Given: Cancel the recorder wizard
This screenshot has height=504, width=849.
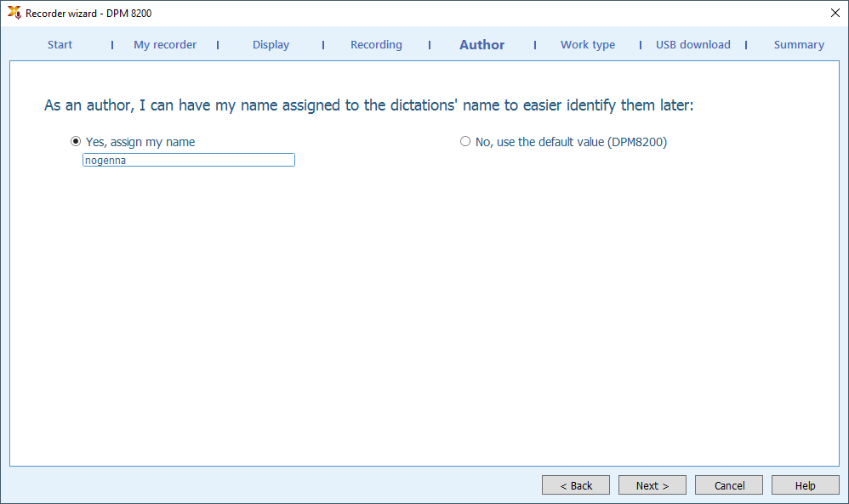Looking at the screenshot, I should point(729,485).
